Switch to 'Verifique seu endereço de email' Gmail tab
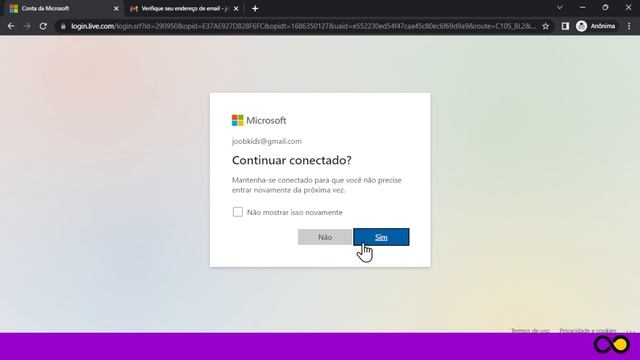This screenshot has width=640, height=360. [183, 9]
